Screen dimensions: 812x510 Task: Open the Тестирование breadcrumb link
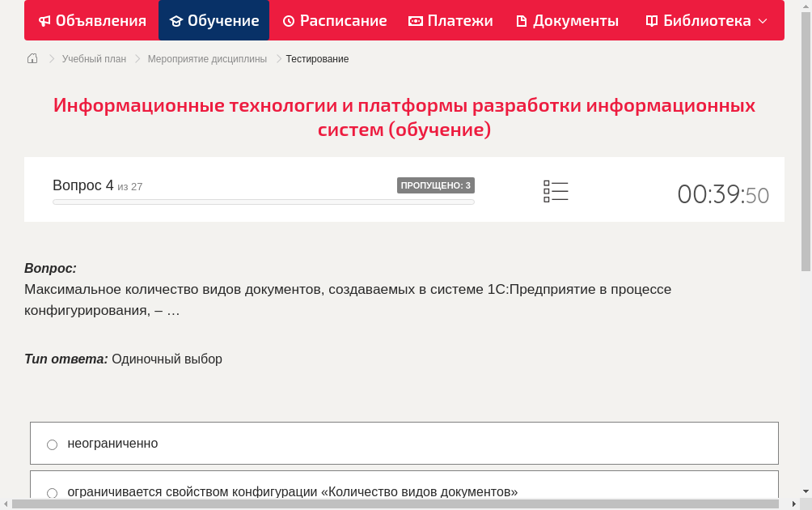click(316, 58)
